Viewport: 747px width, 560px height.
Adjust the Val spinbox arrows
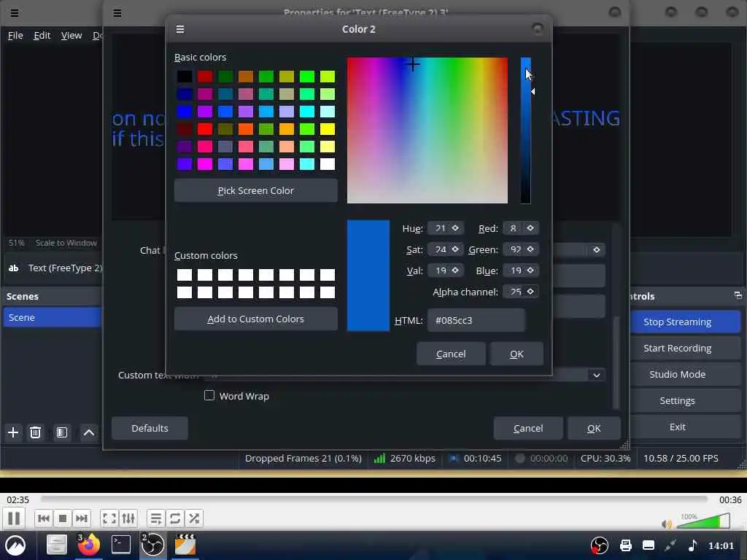click(x=455, y=270)
